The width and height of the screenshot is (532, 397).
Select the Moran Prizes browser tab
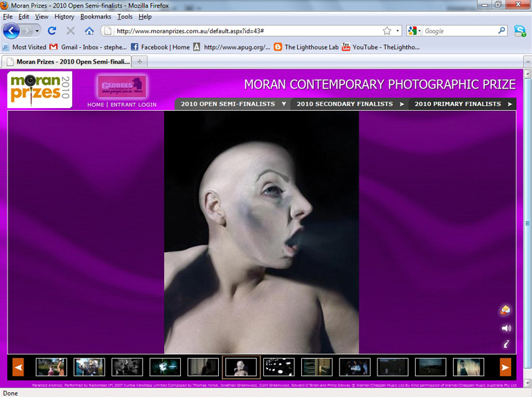click(x=66, y=62)
